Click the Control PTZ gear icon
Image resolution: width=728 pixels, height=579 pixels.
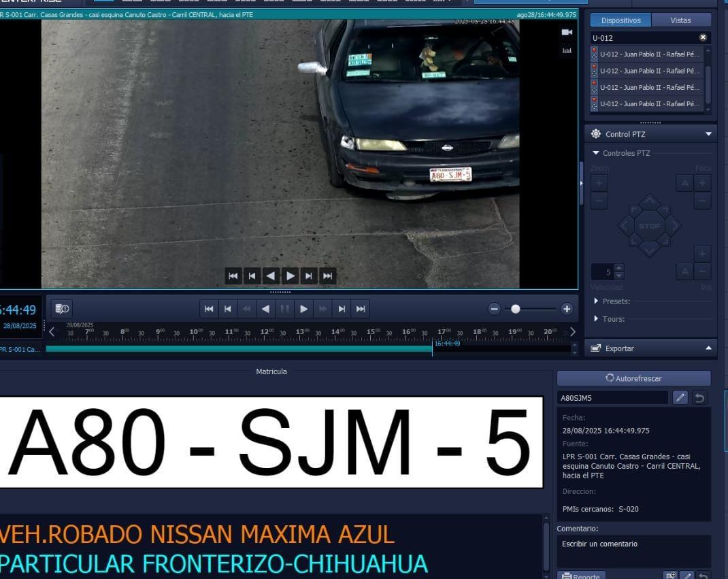pos(596,134)
